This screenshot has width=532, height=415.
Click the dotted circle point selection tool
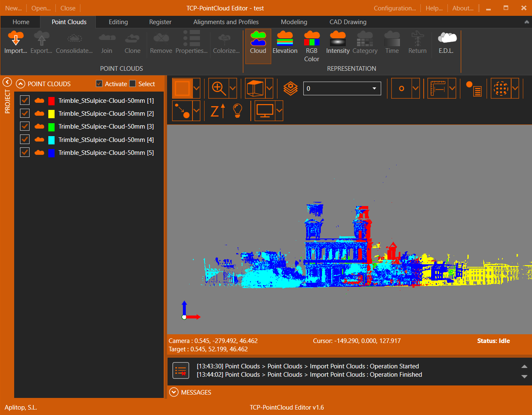[501, 88]
